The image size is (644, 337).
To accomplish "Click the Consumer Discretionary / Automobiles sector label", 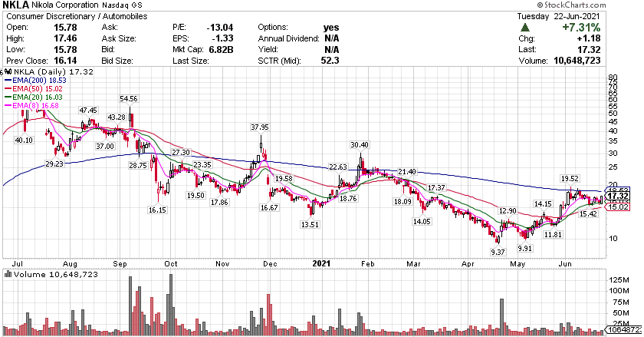I will pyautogui.click(x=77, y=16).
